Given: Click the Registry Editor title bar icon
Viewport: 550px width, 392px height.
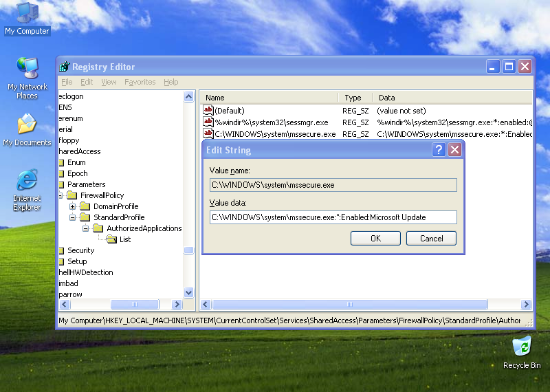Looking at the screenshot, I should pyautogui.click(x=64, y=66).
